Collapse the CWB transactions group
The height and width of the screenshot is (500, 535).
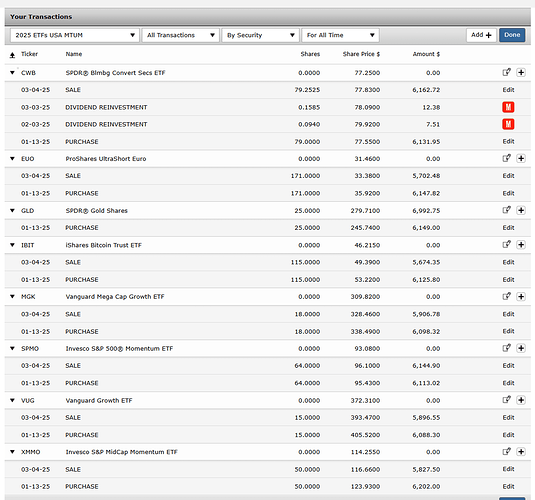12,73
